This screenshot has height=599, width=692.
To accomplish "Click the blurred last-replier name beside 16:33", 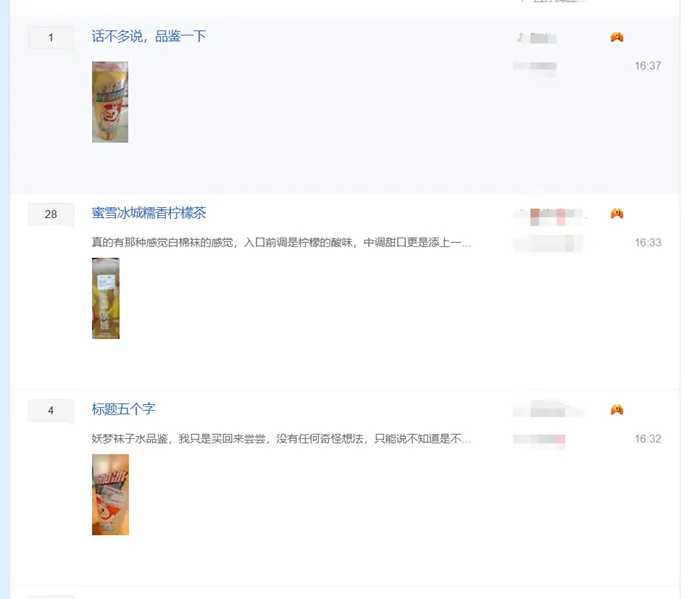I will (547, 243).
